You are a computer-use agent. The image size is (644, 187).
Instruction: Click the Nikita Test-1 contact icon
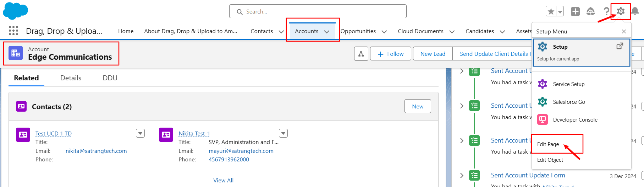click(x=166, y=135)
